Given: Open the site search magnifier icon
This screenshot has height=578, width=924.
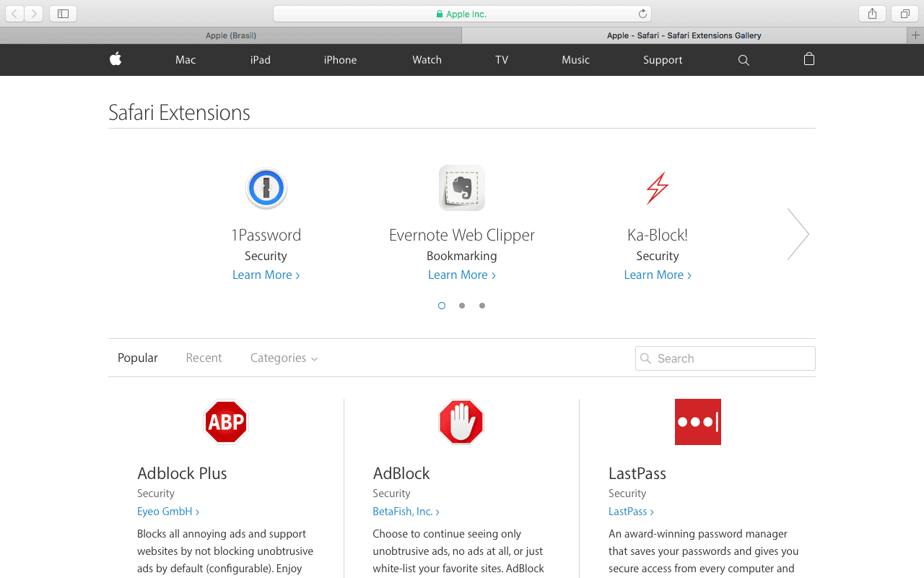Looking at the screenshot, I should coord(744,60).
